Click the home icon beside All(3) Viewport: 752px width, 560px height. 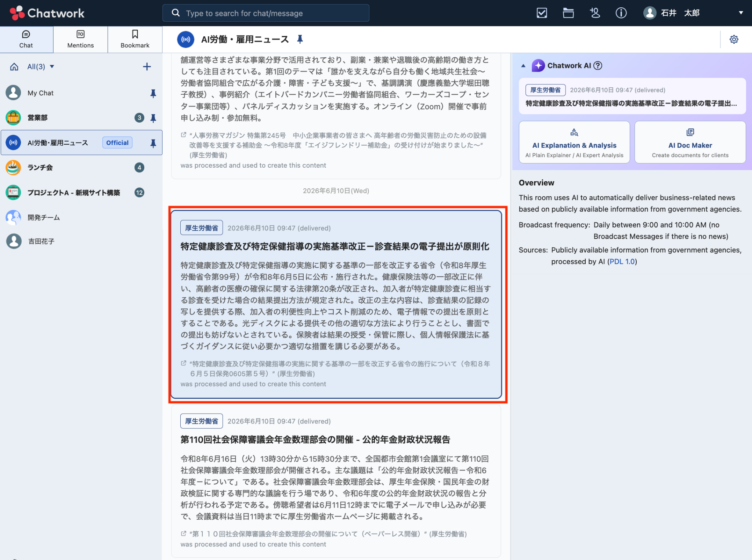pyautogui.click(x=14, y=67)
